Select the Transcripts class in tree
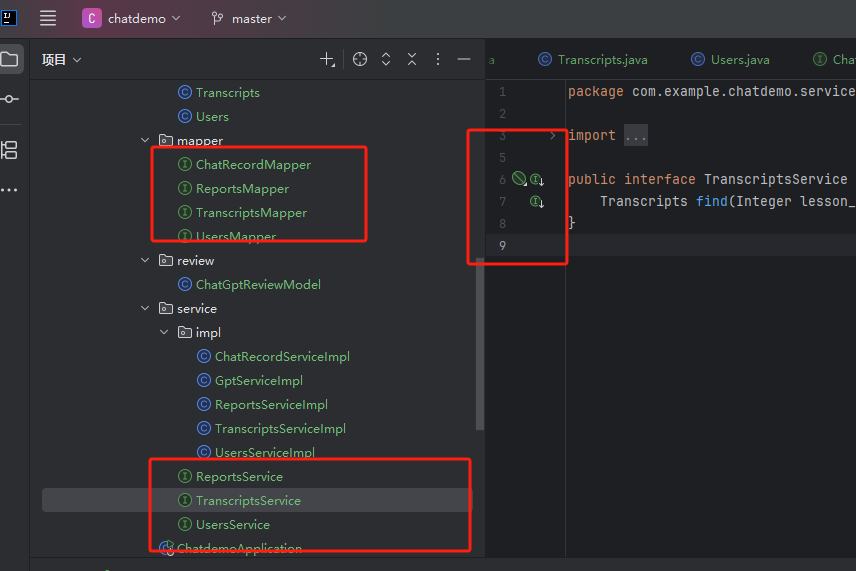Viewport: 856px width, 571px height. tap(228, 93)
